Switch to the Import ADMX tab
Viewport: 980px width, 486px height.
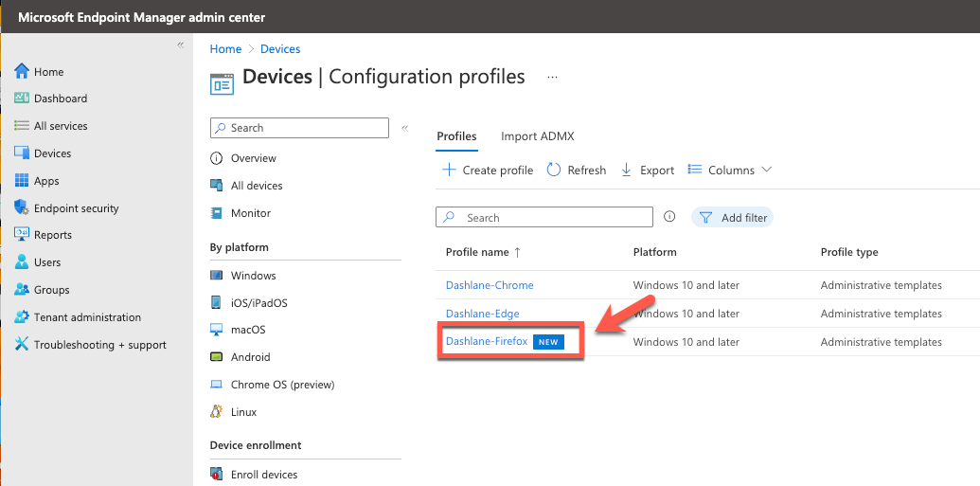click(x=538, y=136)
